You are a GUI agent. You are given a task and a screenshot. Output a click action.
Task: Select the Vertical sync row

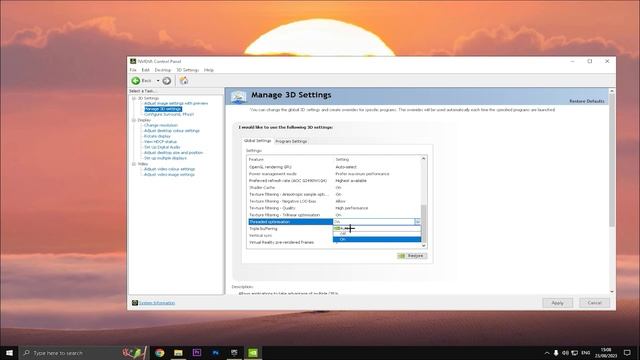290,236
